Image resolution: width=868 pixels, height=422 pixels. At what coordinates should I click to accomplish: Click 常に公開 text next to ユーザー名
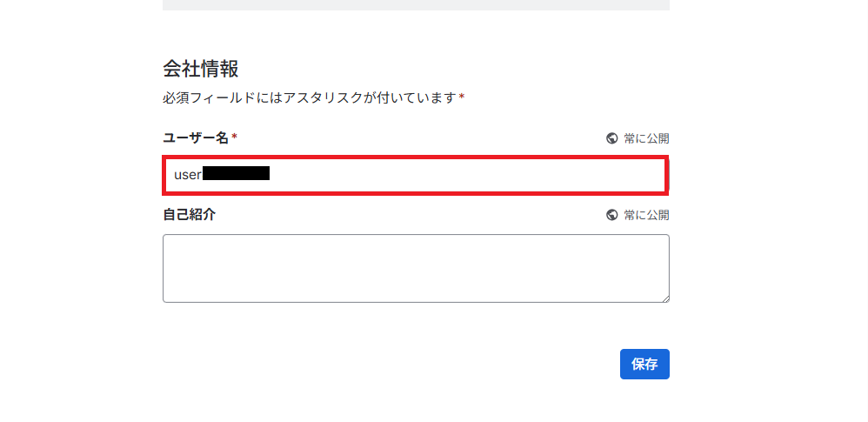pyautogui.click(x=646, y=138)
